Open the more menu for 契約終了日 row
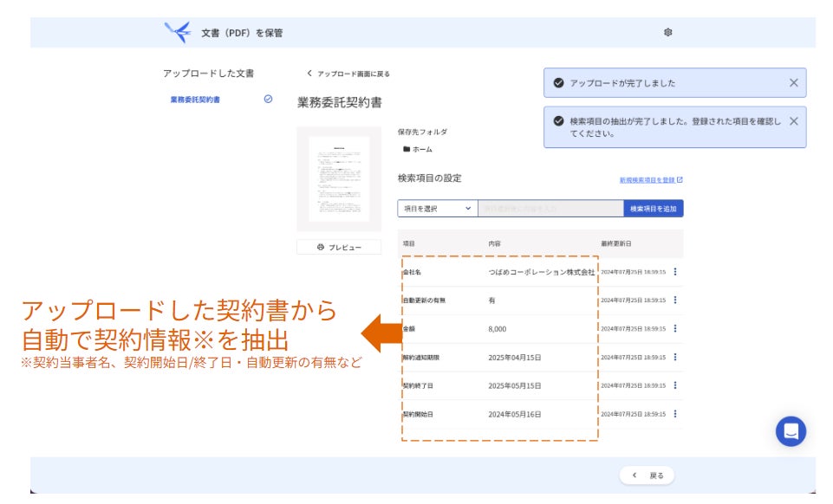This screenshot has height=504, width=833. click(675, 385)
